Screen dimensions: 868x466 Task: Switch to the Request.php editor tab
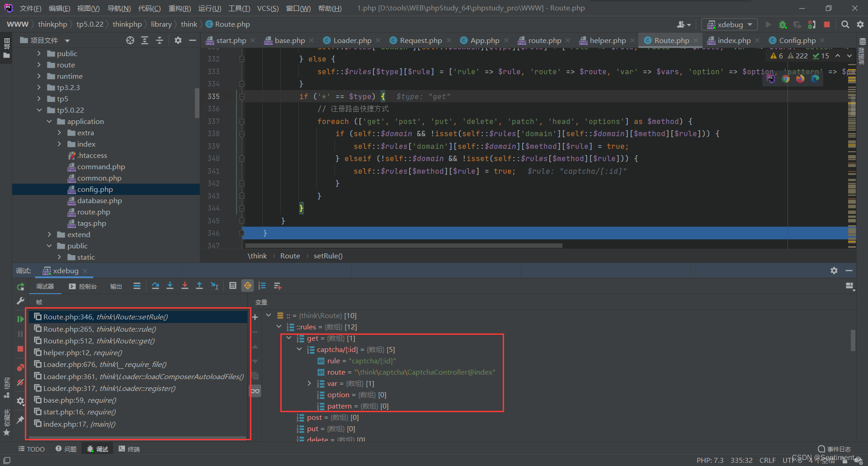420,40
